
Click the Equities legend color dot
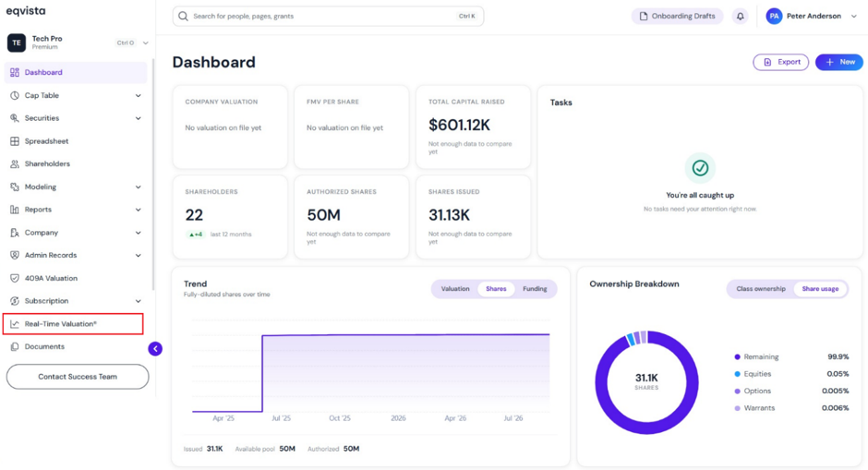(x=737, y=374)
